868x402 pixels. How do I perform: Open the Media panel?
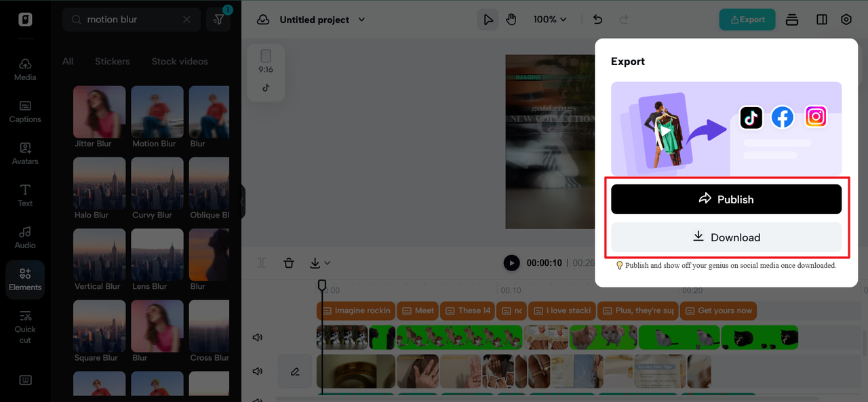(25, 69)
